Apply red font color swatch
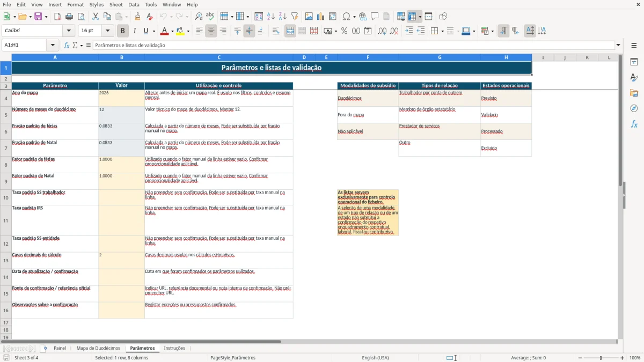 click(164, 31)
